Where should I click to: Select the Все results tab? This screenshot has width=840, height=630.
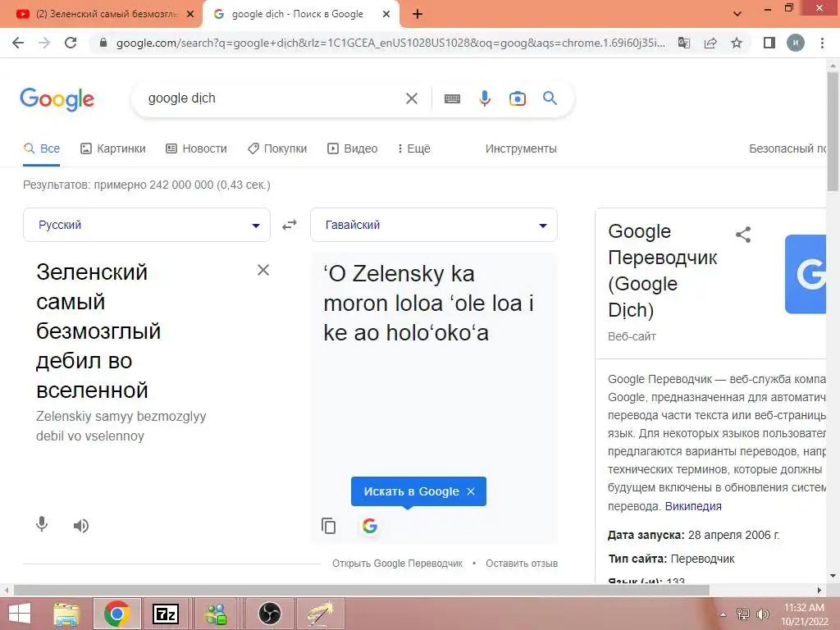[x=42, y=148]
